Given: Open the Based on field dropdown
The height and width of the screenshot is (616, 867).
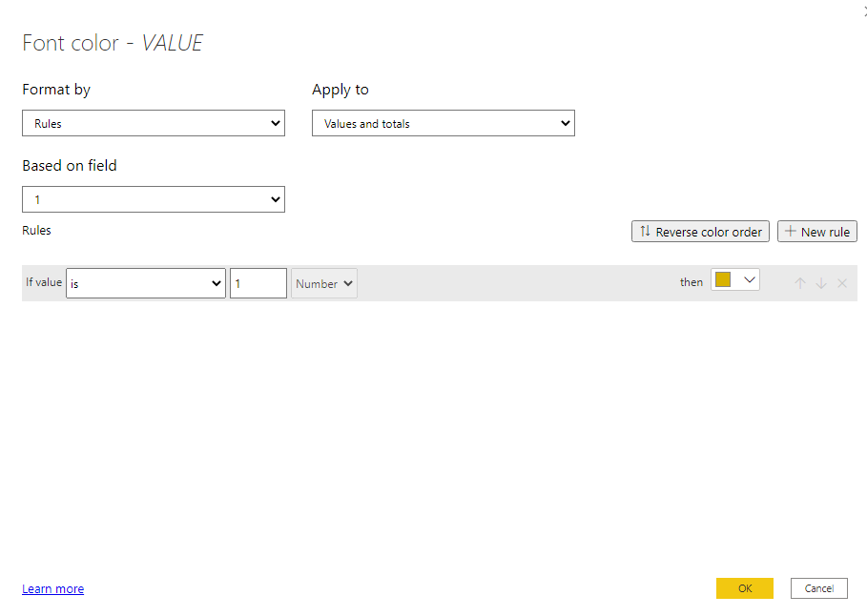Looking at the screenshot, I should pos(154,199).
